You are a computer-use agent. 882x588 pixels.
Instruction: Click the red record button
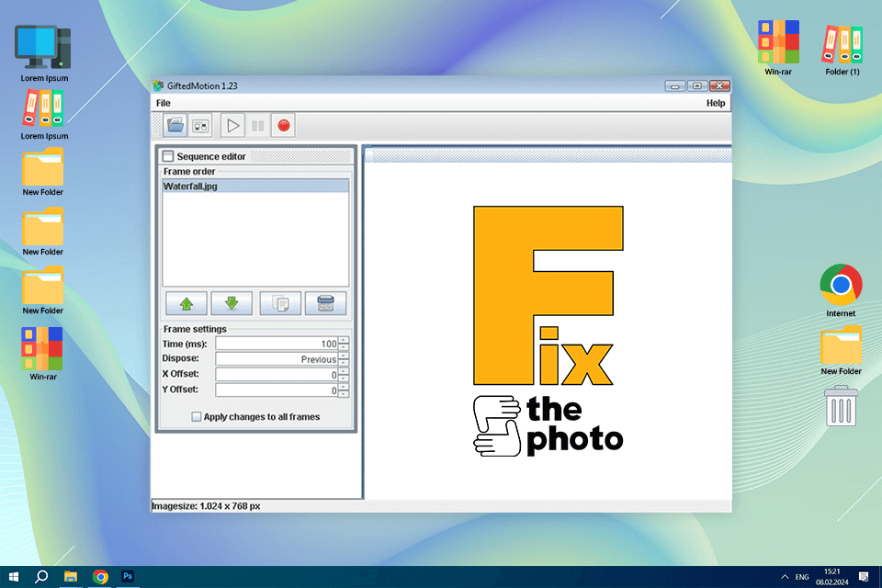pos(284,125)
